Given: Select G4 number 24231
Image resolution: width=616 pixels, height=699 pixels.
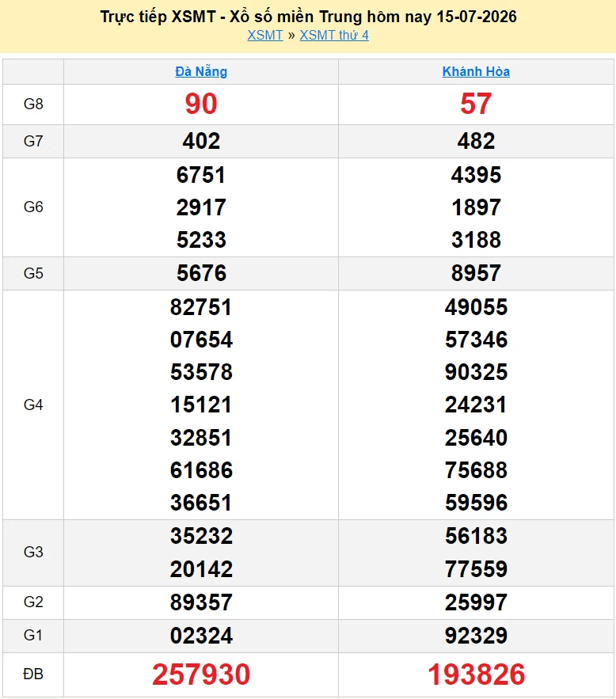Looking at the screenshot, I should (476, 405).
